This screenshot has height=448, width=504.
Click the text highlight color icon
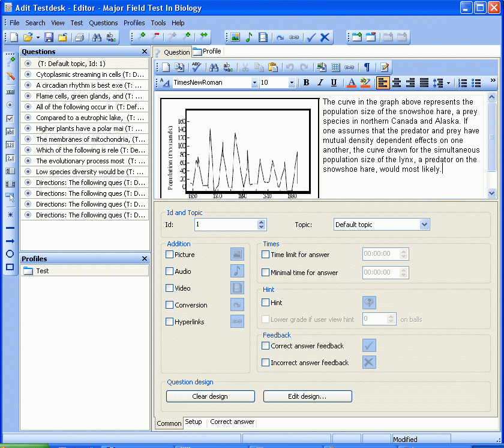tap(365, 83)
